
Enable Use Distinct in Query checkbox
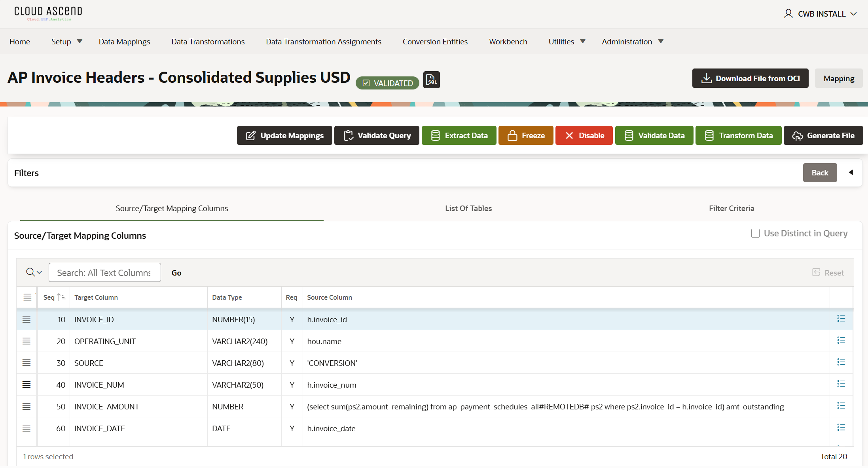(x=755, y=234)
